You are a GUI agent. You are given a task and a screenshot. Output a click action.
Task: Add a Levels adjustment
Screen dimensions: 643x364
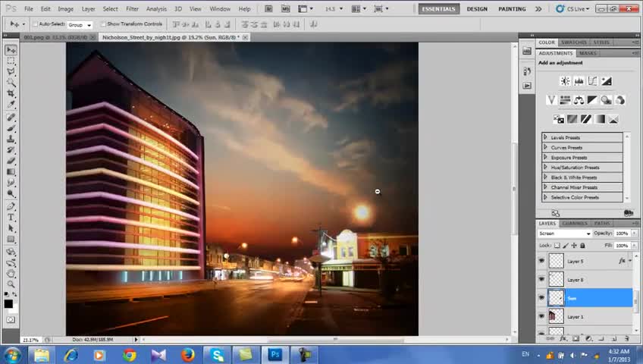[579, 81]
